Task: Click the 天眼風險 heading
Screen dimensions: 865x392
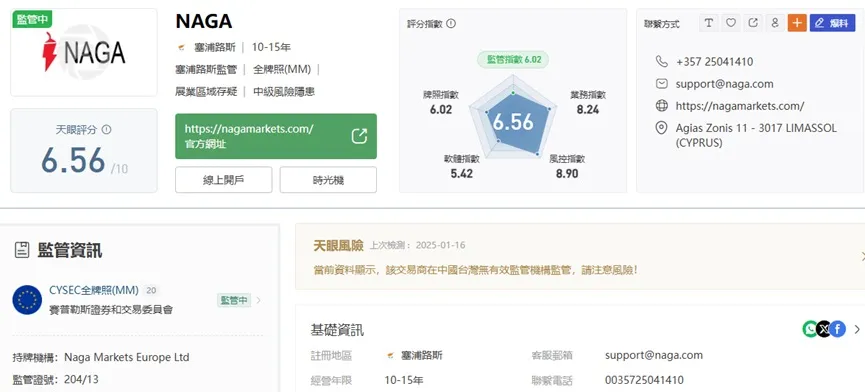Action: click(x=338, y=245)
